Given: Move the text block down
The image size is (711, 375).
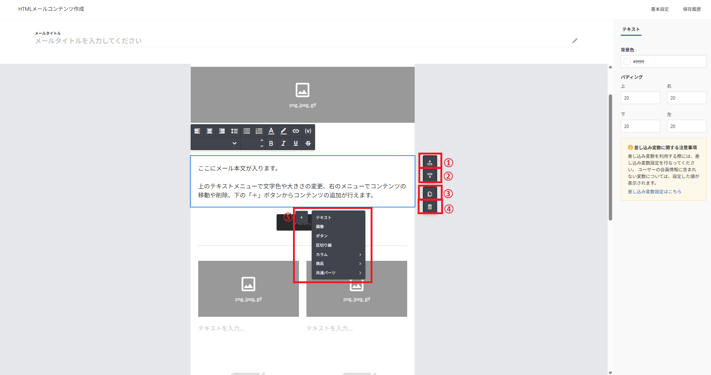Looking at the screenshot, I should coord(430,175).
